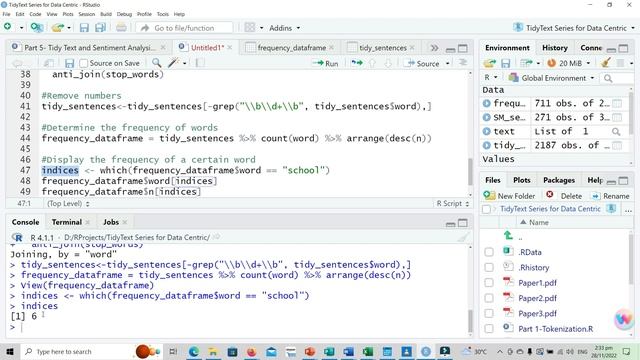Open R language selector in Environment

pyautogui.click(x=491, y=78)
